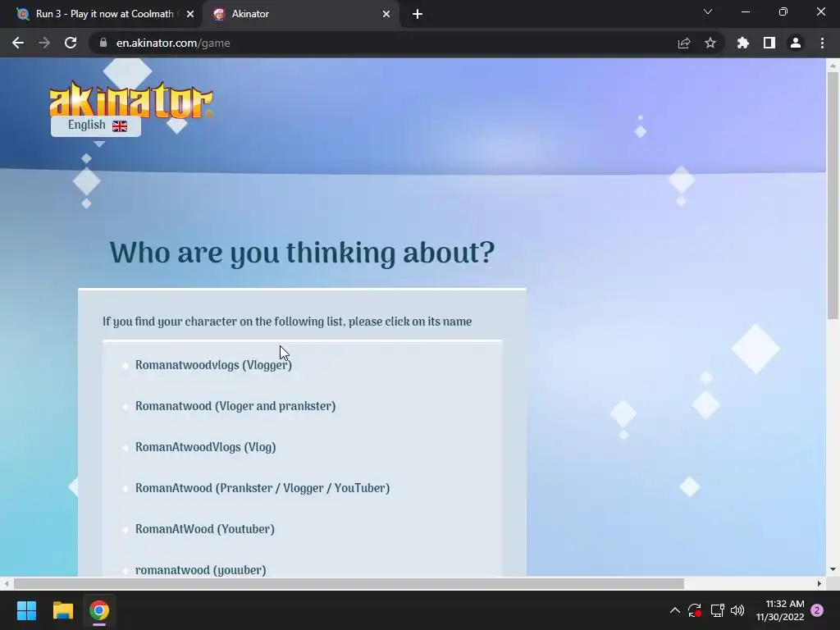Screen dimensions: 840x630
Task: Bookmark this page with the star
Action: (x=710, y=43)
